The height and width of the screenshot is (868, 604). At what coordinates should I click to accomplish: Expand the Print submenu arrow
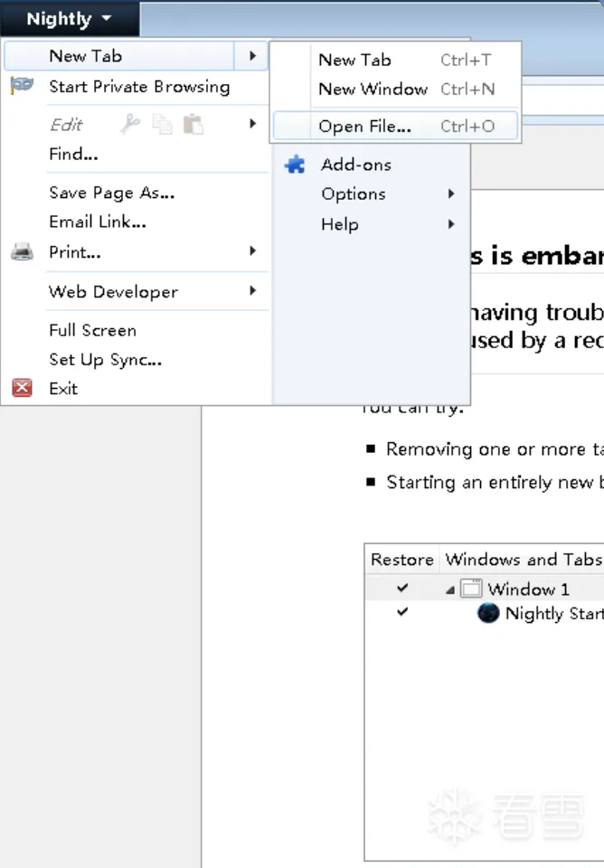pos(252,250)
